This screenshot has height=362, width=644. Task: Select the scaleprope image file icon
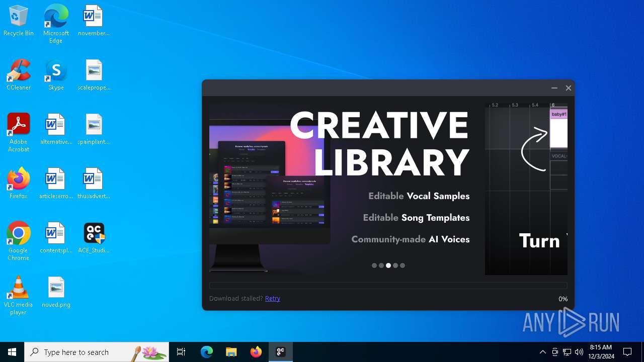coord(94,75)
